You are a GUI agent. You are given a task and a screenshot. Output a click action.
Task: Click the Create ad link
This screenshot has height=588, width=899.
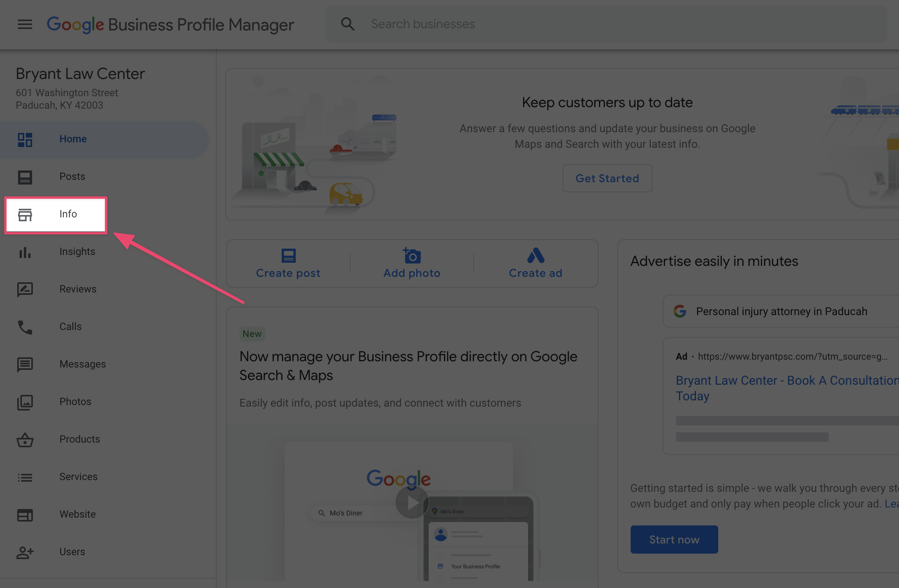tap(536, 273)
